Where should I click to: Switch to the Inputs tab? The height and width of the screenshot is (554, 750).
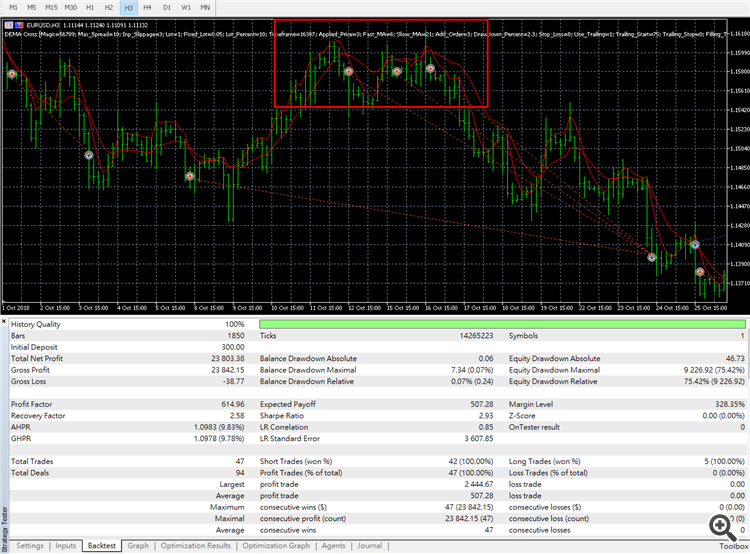point(65,546)
